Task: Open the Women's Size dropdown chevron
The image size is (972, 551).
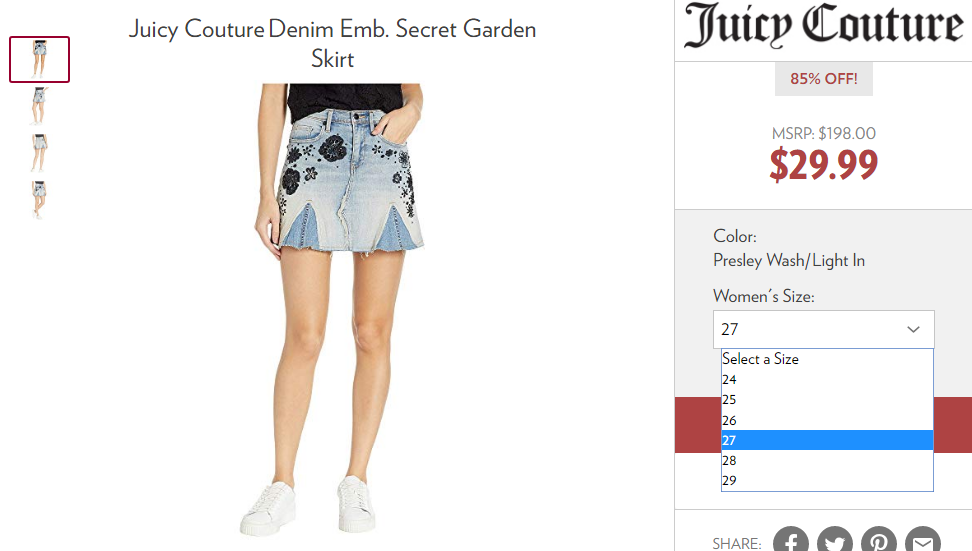Action: [x=913, y=329]
